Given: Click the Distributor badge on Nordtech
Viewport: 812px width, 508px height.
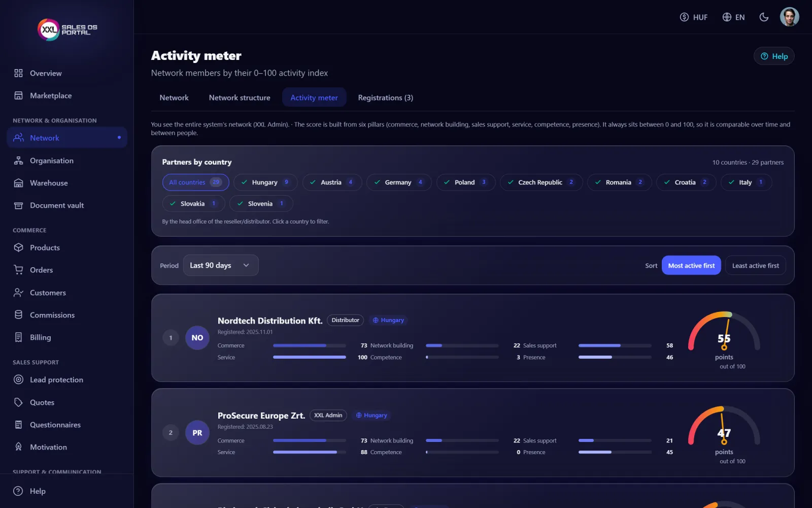Looking at the screenshot, I should [x=345, y=321].
